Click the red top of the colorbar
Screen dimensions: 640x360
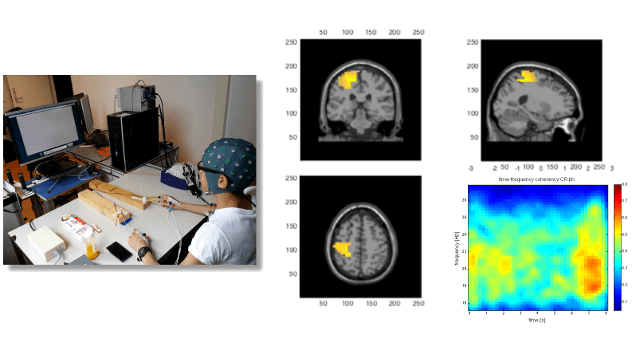(x=618, y=191)
